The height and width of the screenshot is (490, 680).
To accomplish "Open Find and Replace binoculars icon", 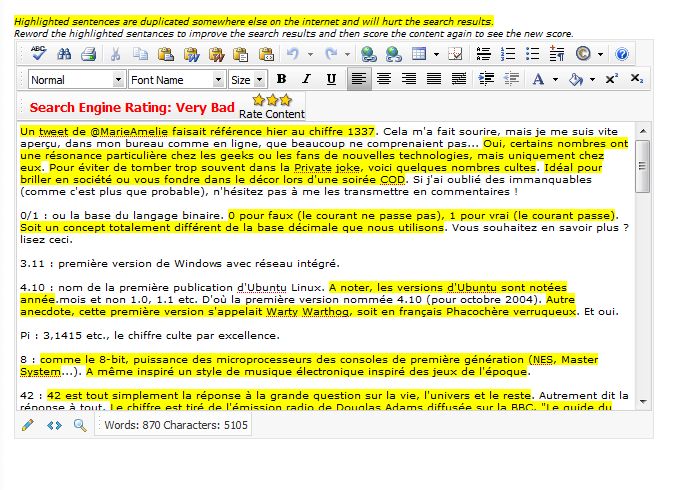I will 64,54.
